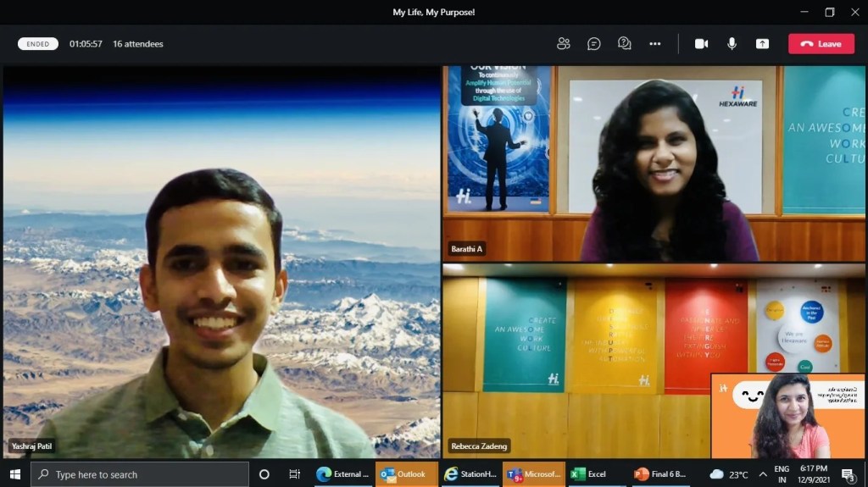Click the Windows Start button
The width and height of the screenshot is (868, 487).
(x=14, y=474)
